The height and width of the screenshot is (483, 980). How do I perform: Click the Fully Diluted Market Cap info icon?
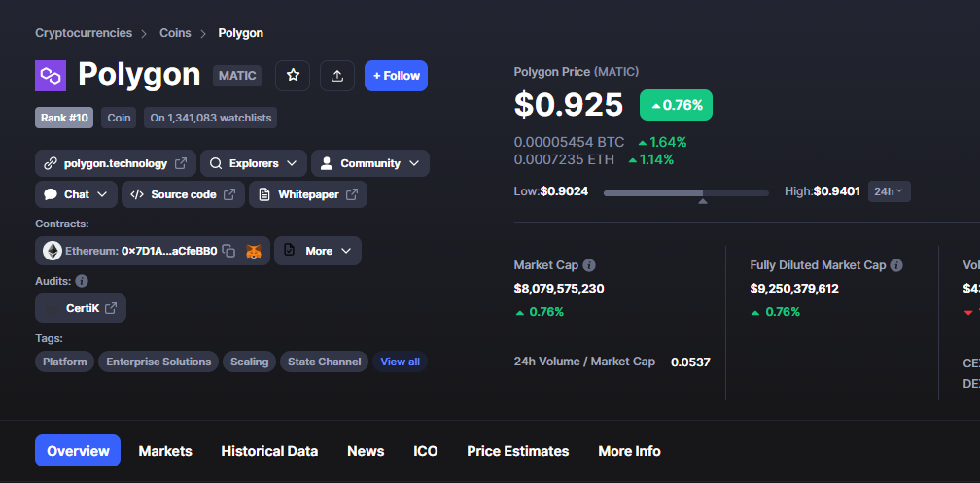coord(896,265)
